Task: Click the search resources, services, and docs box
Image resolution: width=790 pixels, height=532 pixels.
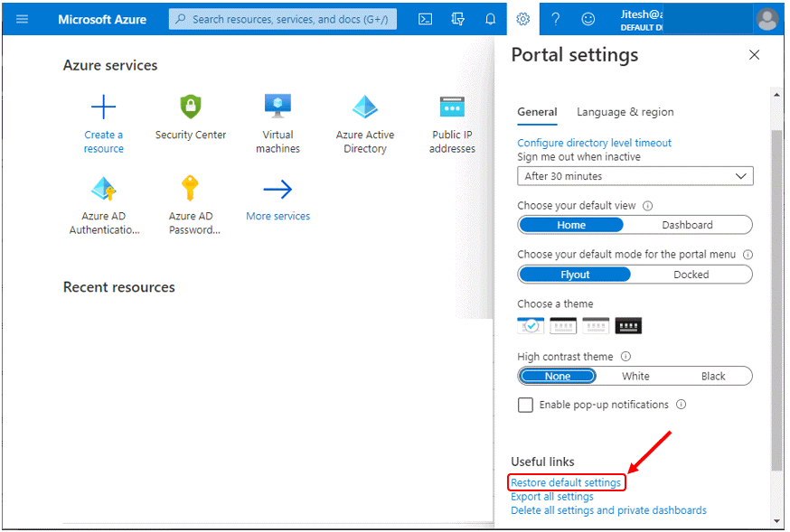Action: 283,19
